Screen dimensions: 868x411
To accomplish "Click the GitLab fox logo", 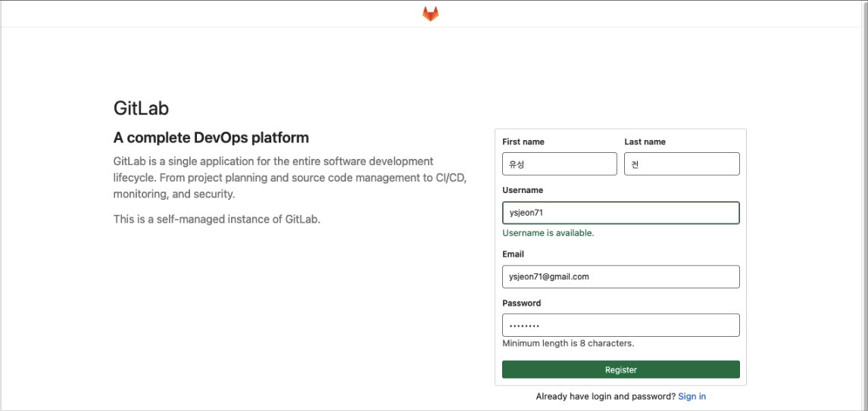I will (x=430, y=14).
